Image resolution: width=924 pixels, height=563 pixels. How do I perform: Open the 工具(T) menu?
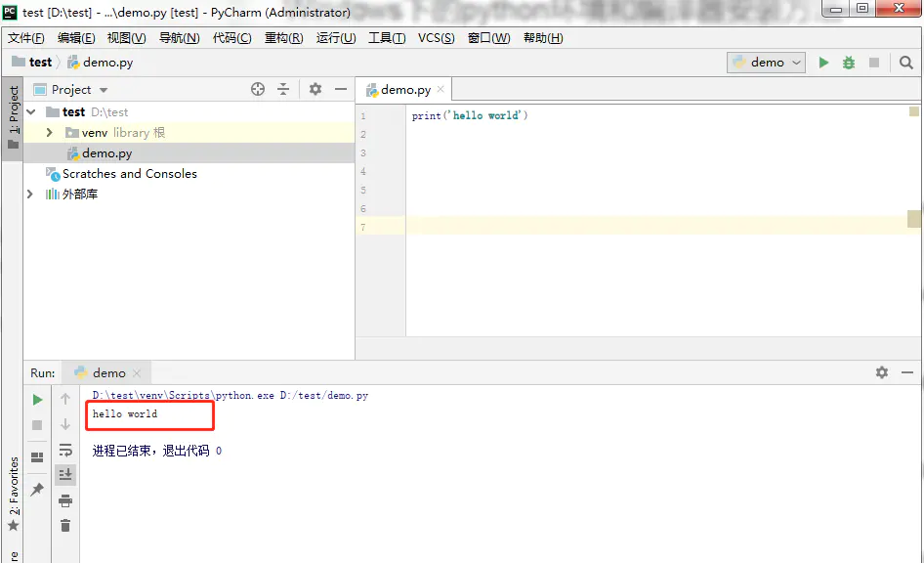click(387, 38)
